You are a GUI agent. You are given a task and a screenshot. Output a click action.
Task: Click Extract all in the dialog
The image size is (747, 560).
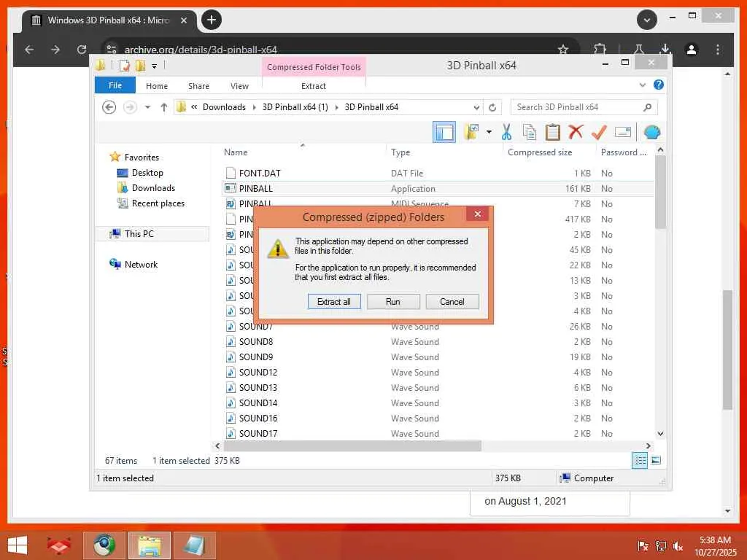pyautogui.click(x=334, y=301)
